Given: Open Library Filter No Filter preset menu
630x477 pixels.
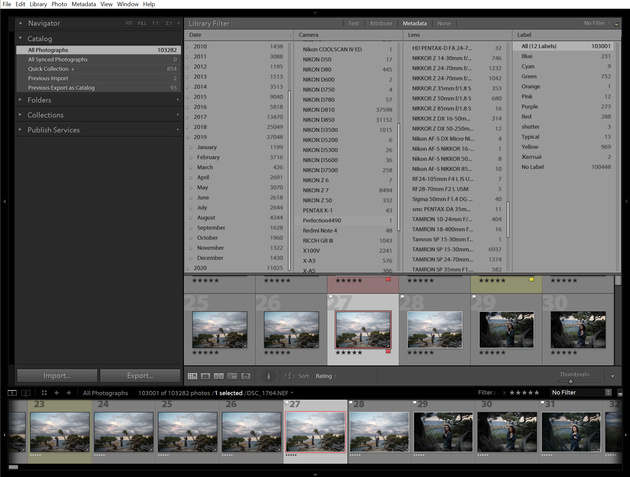Looking at the screenshot, I should coord(596,23).
